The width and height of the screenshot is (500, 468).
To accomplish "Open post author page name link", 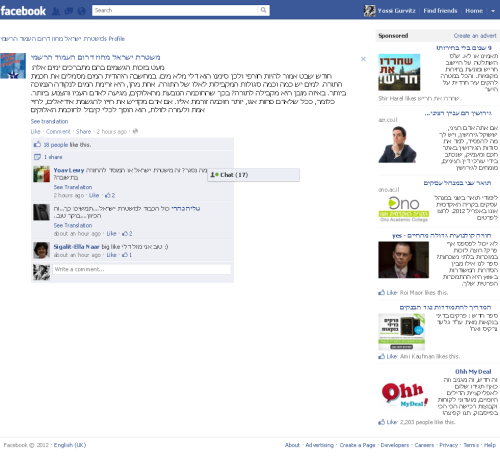I will coord(96,57).
